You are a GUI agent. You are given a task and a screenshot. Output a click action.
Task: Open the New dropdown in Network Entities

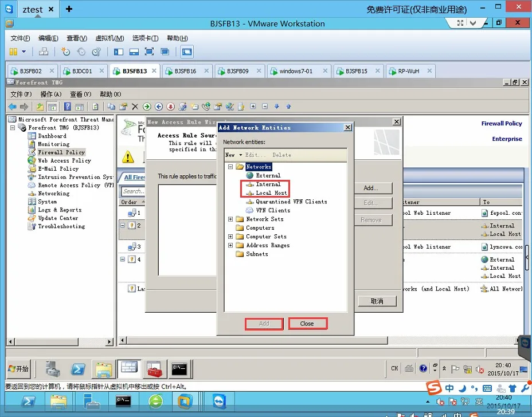tap(234, 155)
